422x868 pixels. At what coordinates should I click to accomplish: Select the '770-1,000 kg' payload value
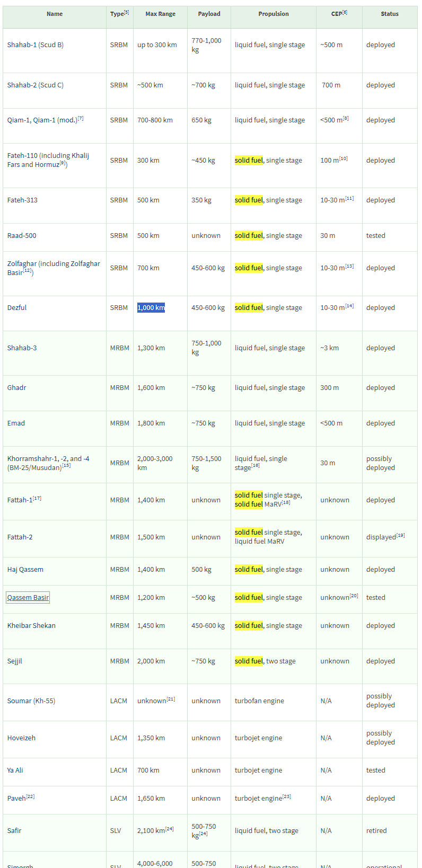[207, 45]
